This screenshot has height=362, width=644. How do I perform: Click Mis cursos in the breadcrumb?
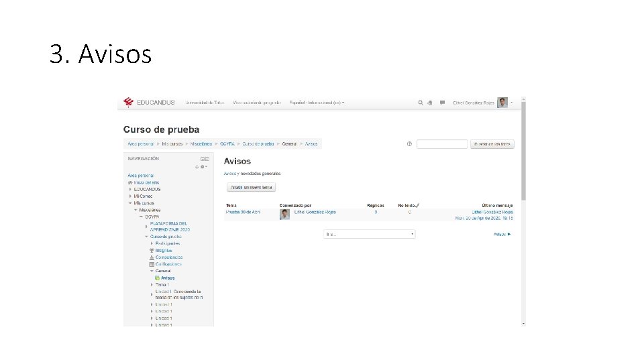172,144
